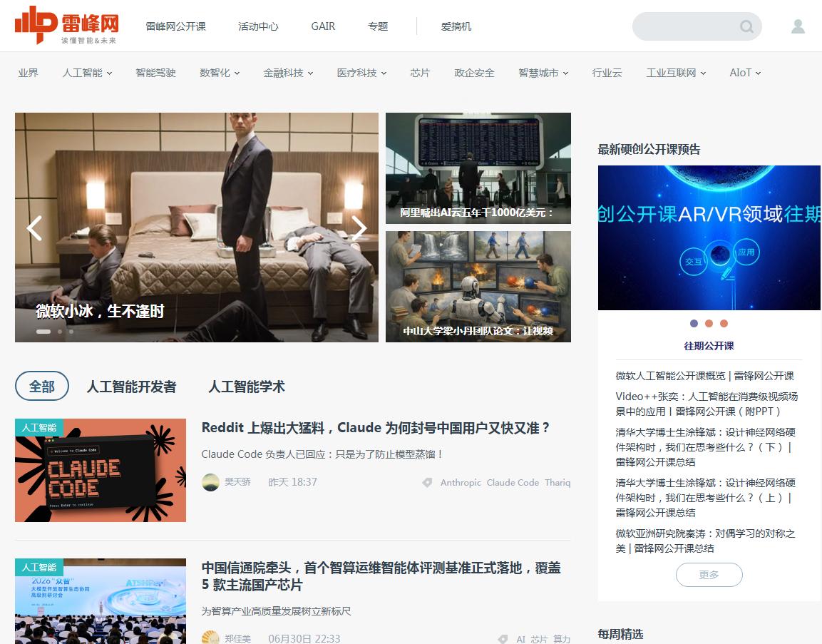Click author name 郑佳美
This screenshot has height=644, width=822.
(x=237, y=639)
